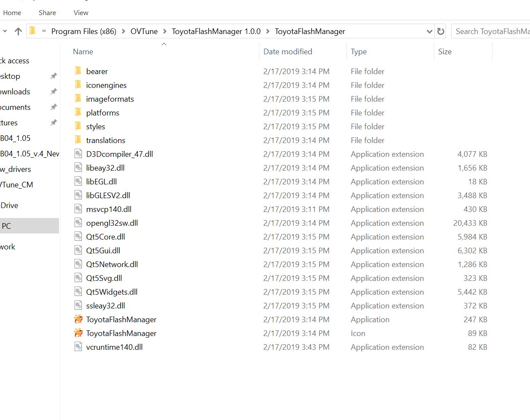Image resolution: width=530 pixels, height=420 pixels.
Task: Click the msvcp140.dll file icon
Action: point(78,209)
